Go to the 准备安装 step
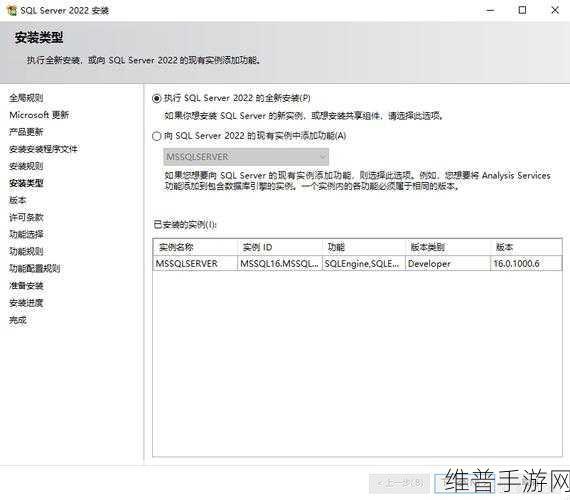This screenshot has width=570, height=500. [26, 286]
